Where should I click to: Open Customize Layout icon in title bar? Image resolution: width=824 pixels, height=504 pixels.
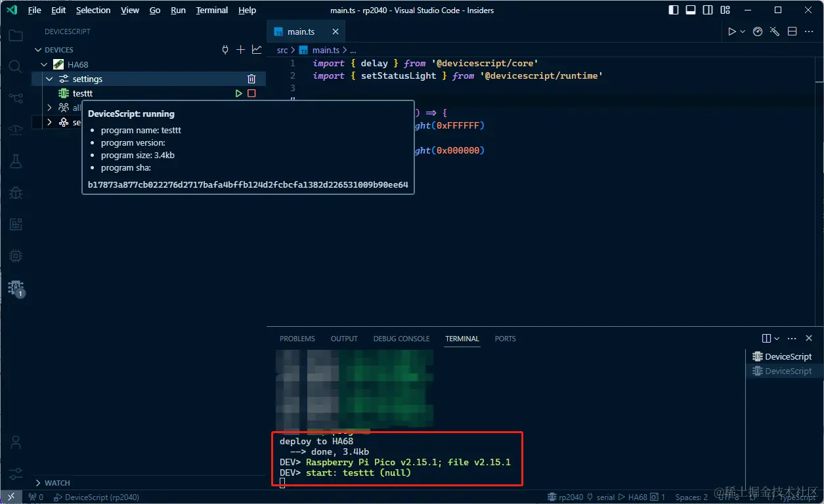click(x=725, y=10)
